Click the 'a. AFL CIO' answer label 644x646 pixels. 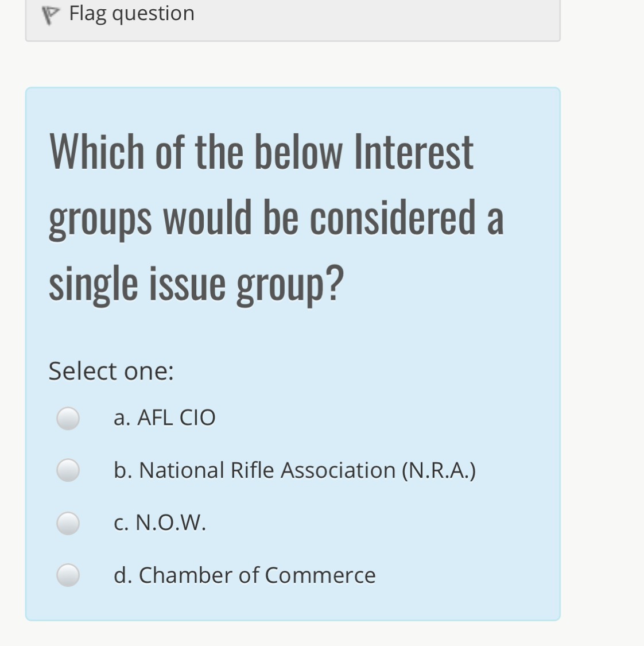click(x=164, y=417)
